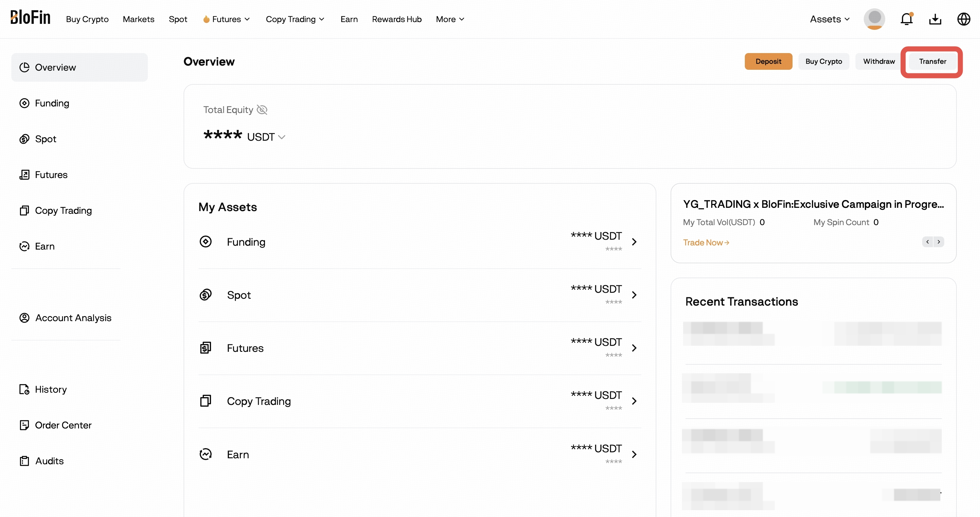Expand the More navigation menu

click(450, 19)
